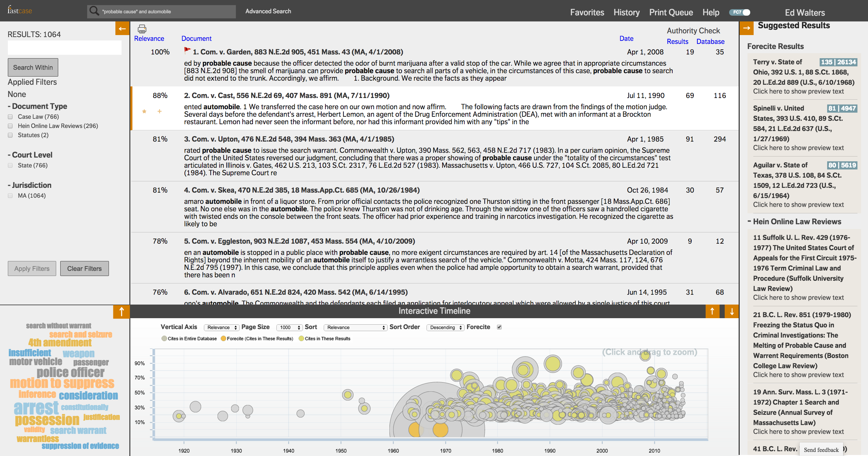Screen dimensions: 868x456
Task: Click the search magnifier icon
Action: coord(94,11)
